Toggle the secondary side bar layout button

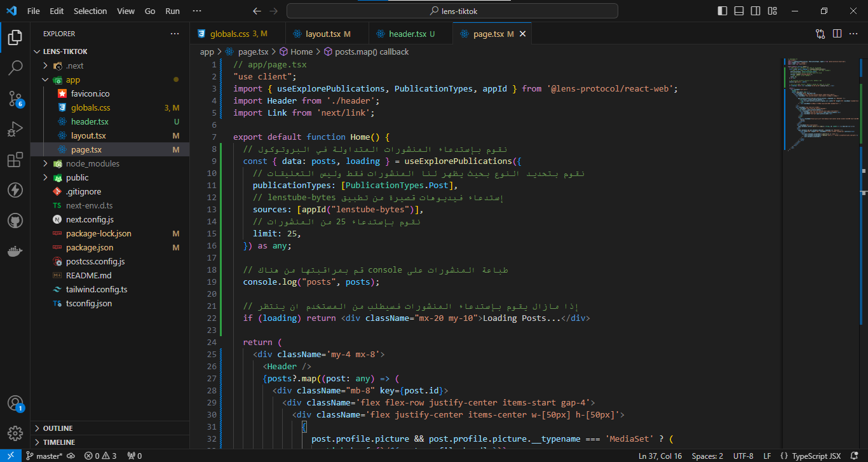tap(756, 11)
